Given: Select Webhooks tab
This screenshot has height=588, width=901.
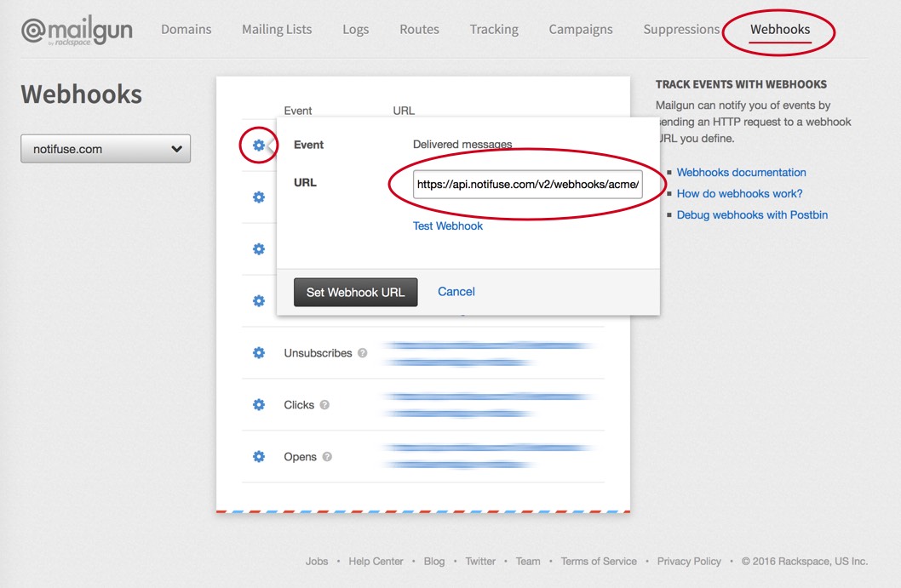Looking at the screenshot, I should tap(780, 29).
